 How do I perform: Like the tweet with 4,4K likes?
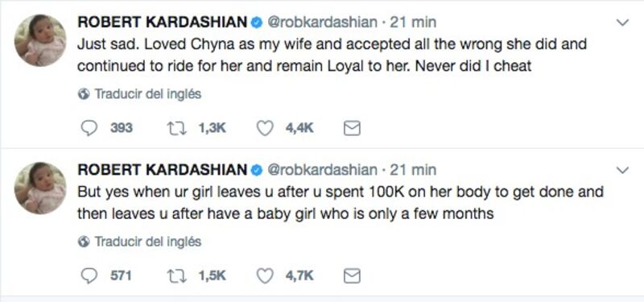265,128
